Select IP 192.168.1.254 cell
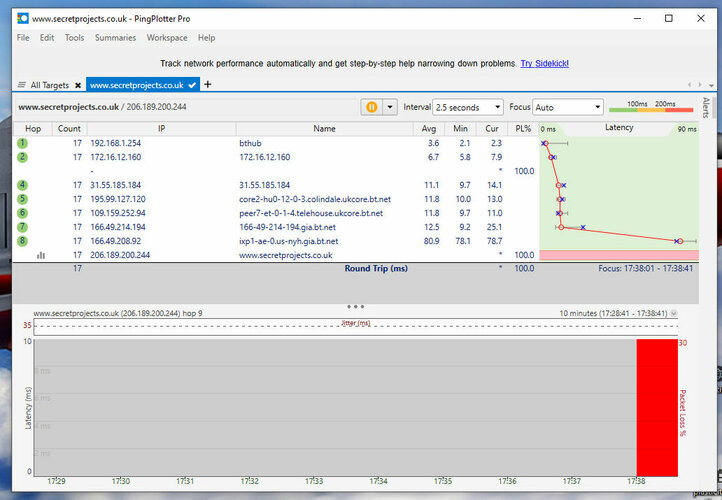 pyautogui.click(x=116, y=143)
